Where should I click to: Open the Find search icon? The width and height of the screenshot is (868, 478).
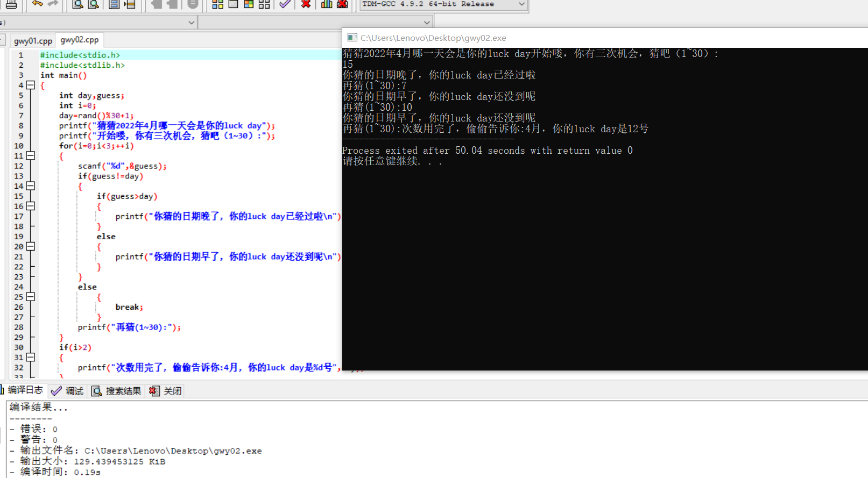coord(77,4)
